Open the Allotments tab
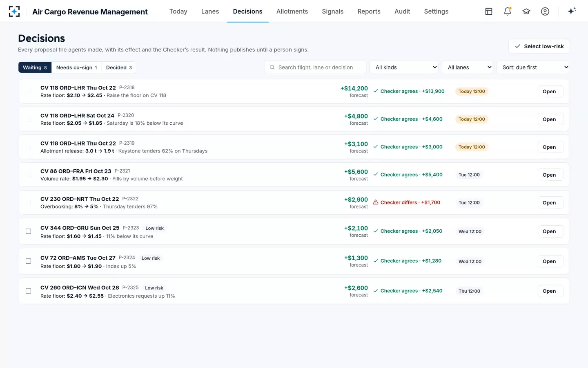Viewport: 588px width, 368px height. click(x=292, y=11)
